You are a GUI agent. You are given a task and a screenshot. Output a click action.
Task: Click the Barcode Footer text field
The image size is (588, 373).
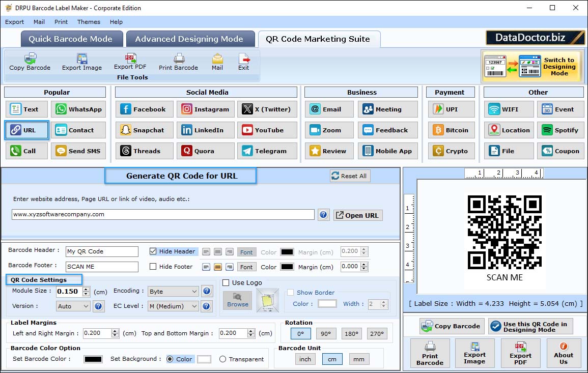102,267
